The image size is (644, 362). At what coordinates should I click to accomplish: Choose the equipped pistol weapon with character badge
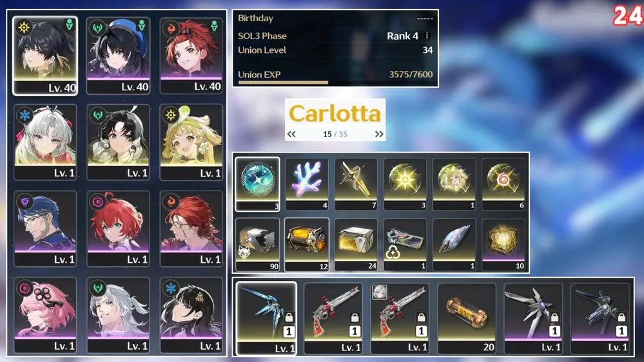click(400, 318)
